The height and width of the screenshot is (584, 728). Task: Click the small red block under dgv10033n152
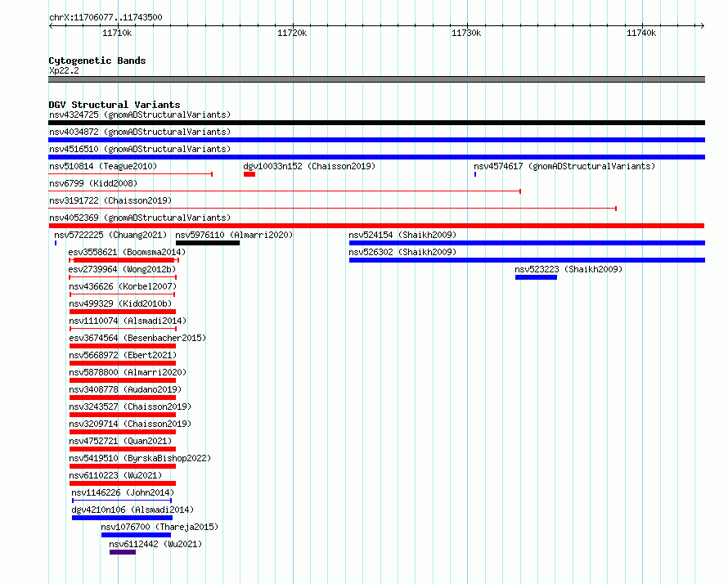coord(249,174)
